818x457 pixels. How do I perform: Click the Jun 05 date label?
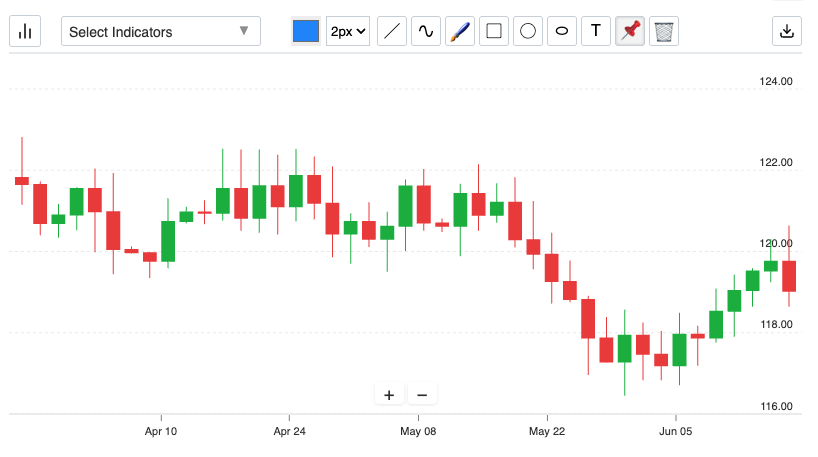click(x=676, y=431)
